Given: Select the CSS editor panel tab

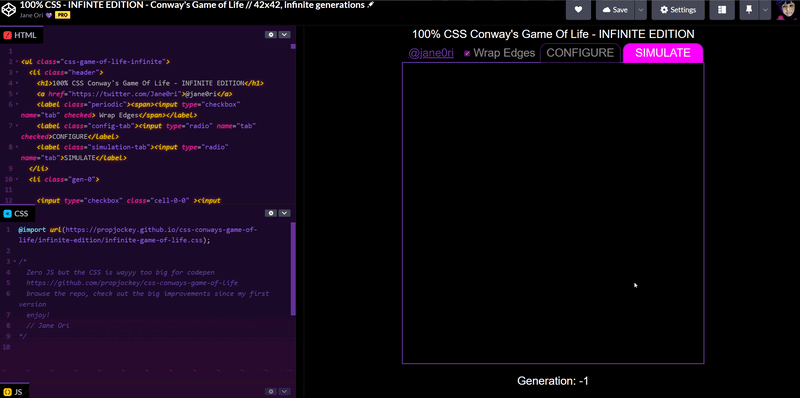Looking at the screenshot, I should [18, 213].
